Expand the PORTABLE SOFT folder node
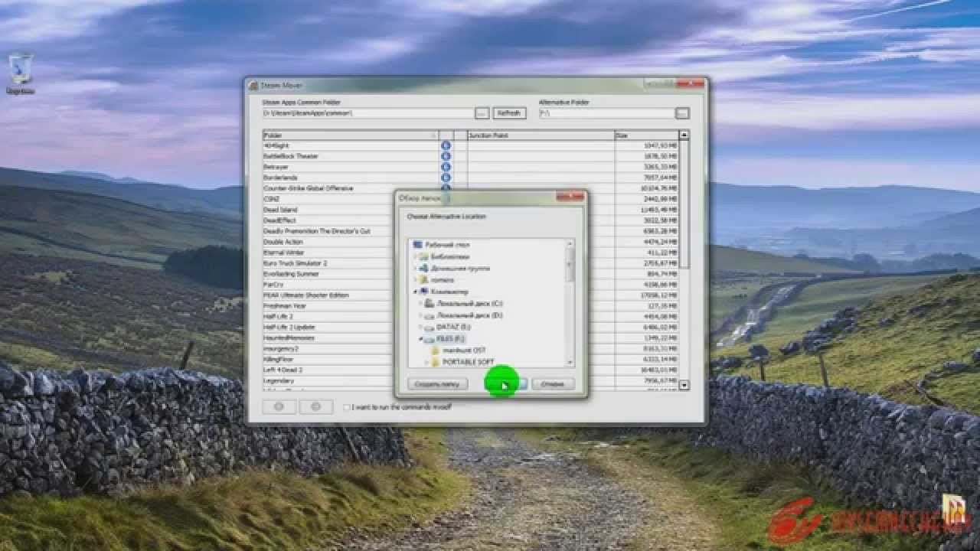The width and height of the screenshot is (980, 551). (x=426, y=361)
